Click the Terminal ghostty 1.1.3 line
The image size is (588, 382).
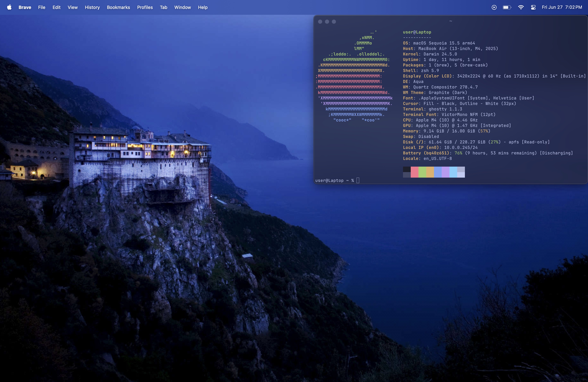point(432,109)
